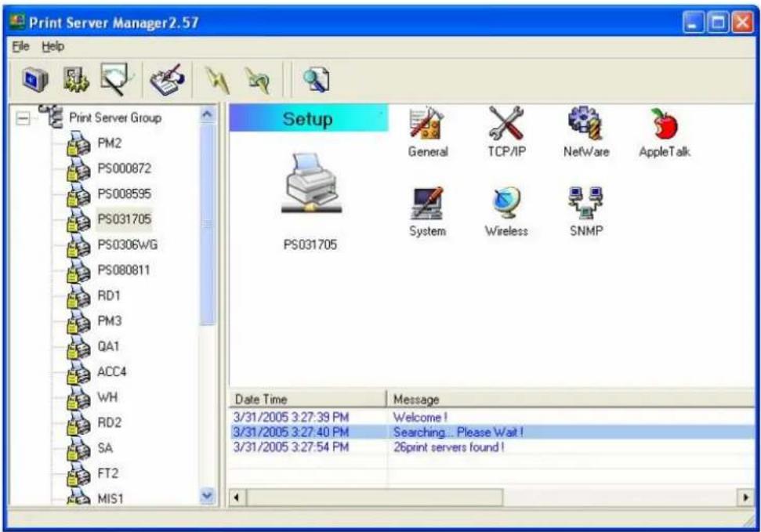Select PS031705 in the server tree

[x=125, y=219]
